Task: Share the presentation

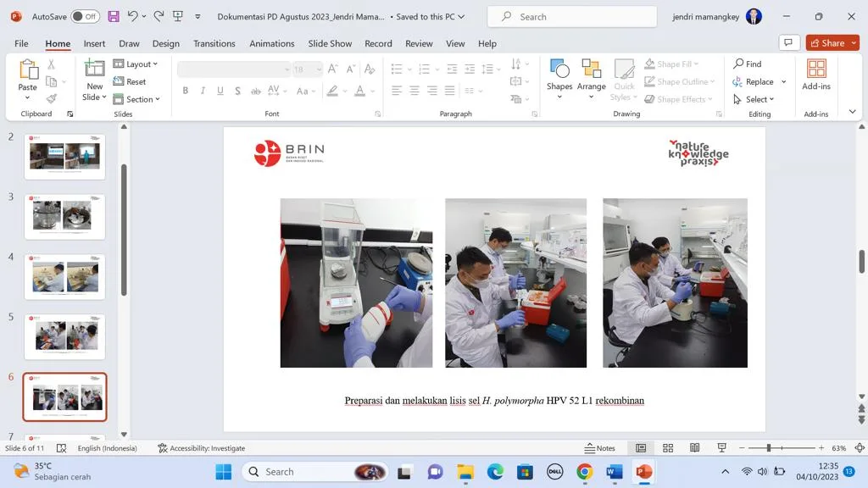Action: [827, 42]
